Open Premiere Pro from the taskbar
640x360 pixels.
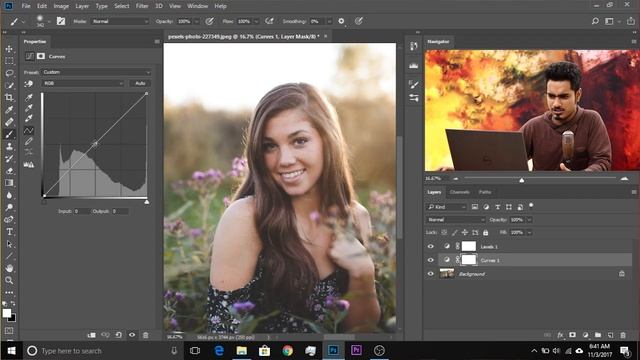pyautogui.click(x=356, y=351)
